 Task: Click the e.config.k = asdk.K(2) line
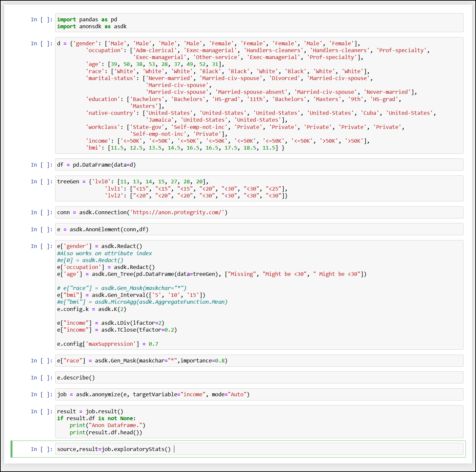point(92,309)
